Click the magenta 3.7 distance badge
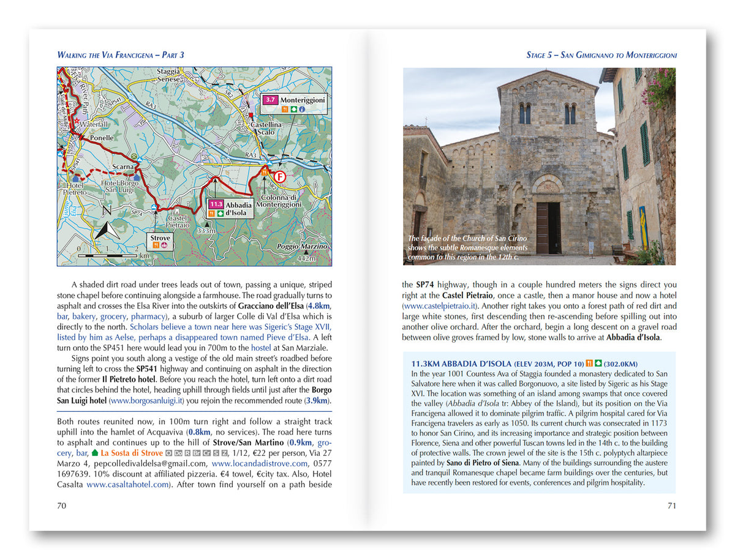Viewport: 735px width, 560px height. click(270, 100)
